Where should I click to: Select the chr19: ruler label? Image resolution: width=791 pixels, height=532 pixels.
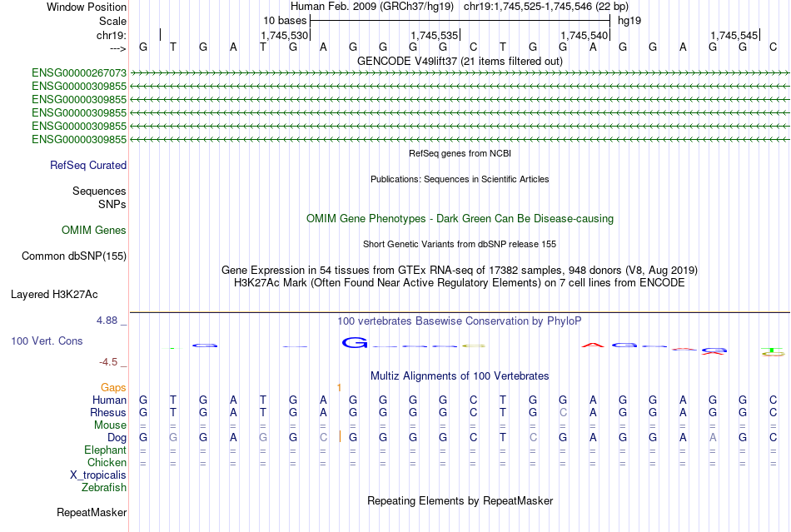point(111,35)
